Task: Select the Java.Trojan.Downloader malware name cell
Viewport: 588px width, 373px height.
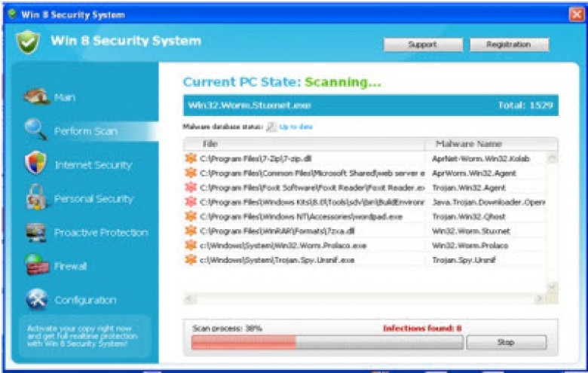Action: click(x=488, y=202)
